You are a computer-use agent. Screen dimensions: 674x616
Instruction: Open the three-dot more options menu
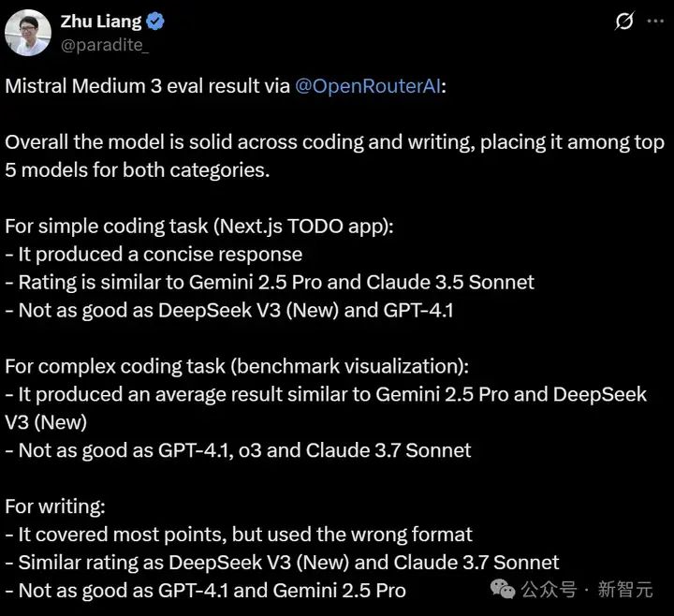[x=655, y=21]
